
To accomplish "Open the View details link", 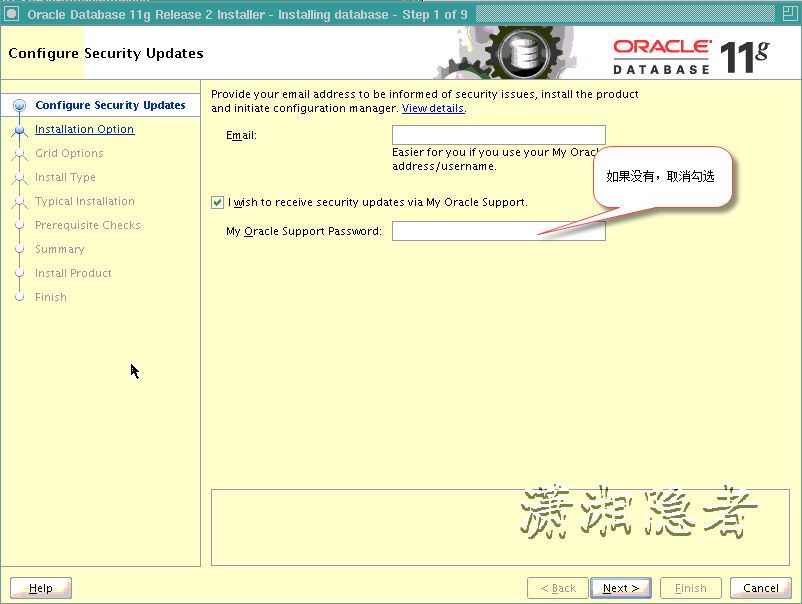I will click(432, 108).
